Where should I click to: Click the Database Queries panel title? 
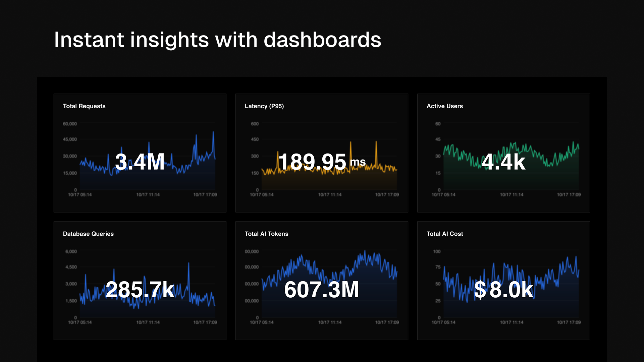88,234
